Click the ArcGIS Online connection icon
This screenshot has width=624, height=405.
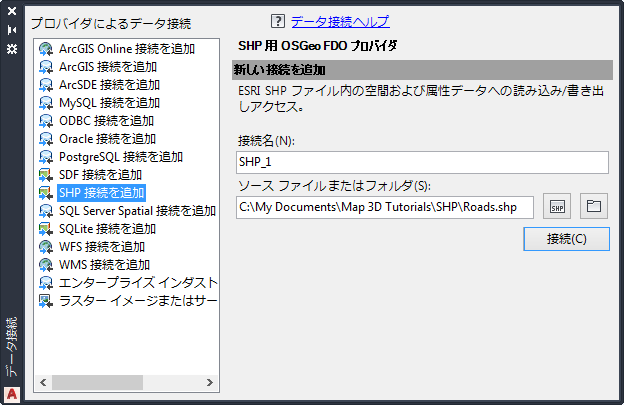pyautogui.click(x=46, y=49)
